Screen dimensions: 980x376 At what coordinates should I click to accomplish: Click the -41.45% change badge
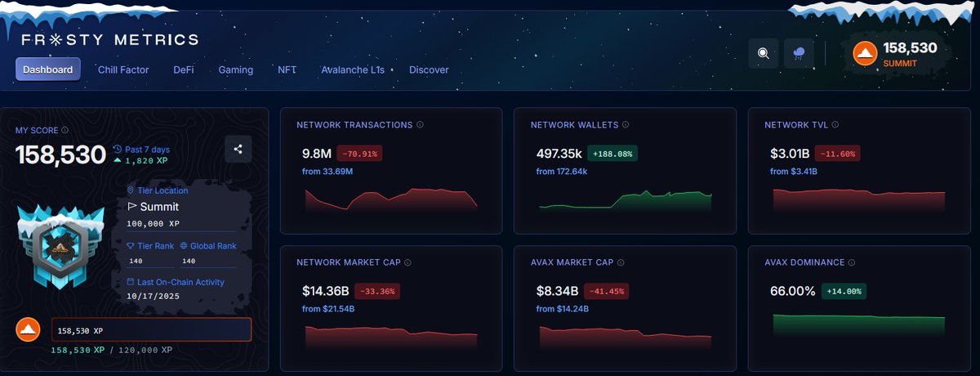607,290
